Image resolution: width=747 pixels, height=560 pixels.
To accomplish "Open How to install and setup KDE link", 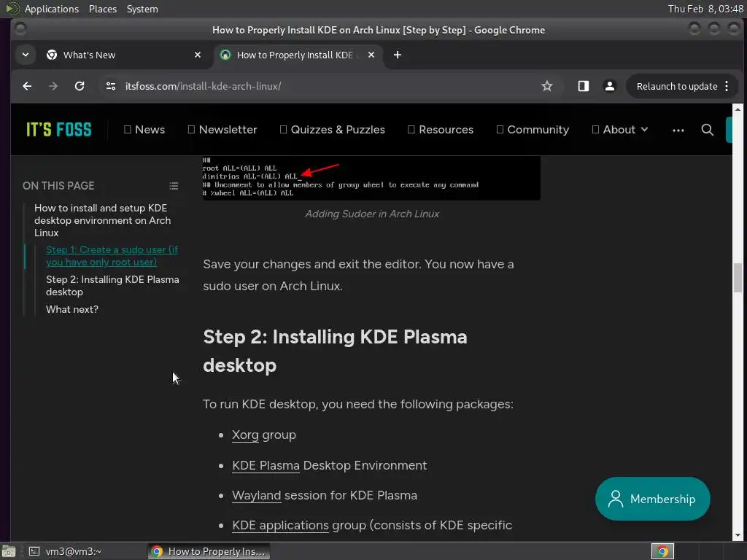I will (102, 220).
